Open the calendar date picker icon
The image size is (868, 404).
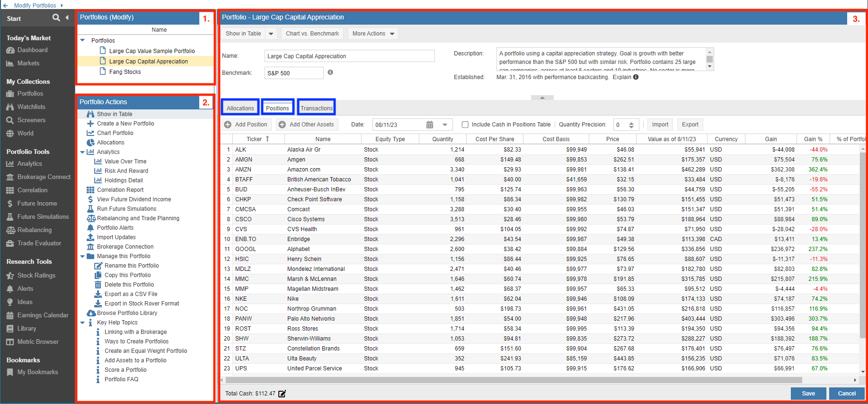430,125
